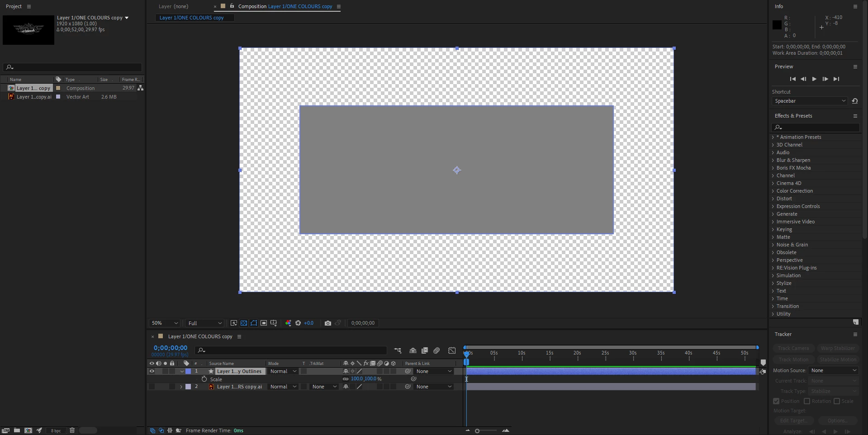The width and height of the screenshot is (868, 435).
Task: Open layer 1 Parent & Link dropdown
Action: point(434,371)
